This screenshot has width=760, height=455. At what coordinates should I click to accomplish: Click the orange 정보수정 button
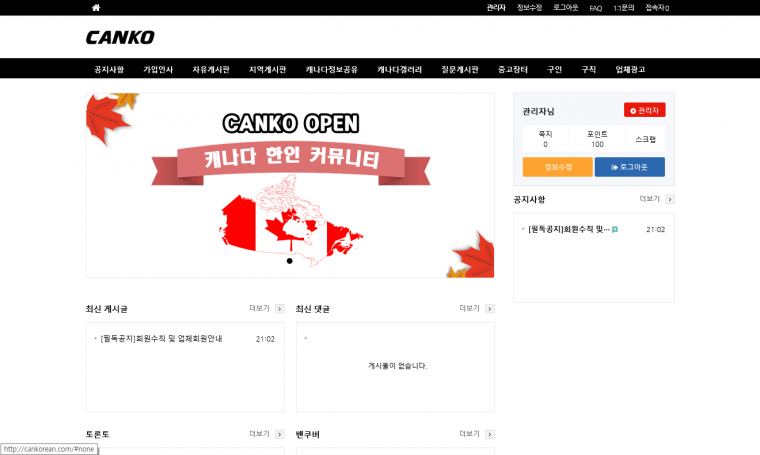pyautogui.click(x=558, y=167)
